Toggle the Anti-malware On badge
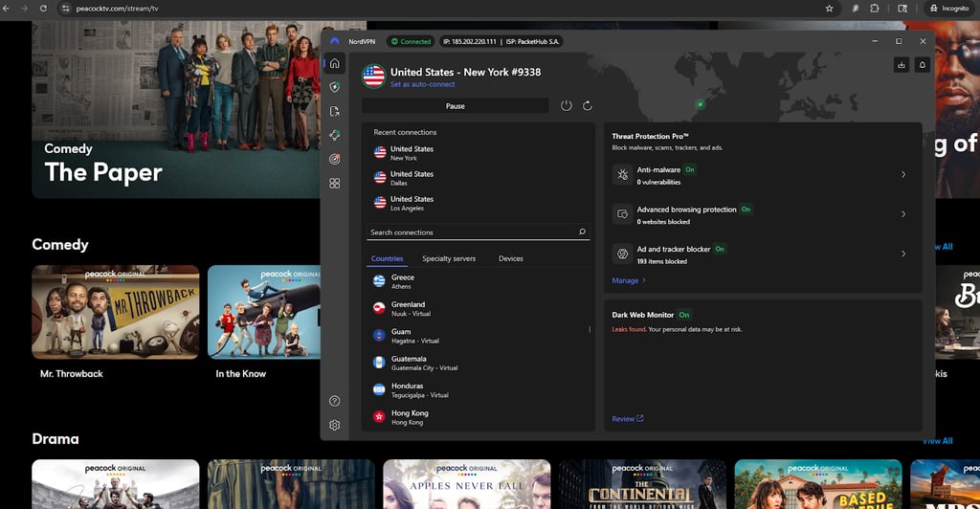Screen dimensions: 980x509 point(689,169)
